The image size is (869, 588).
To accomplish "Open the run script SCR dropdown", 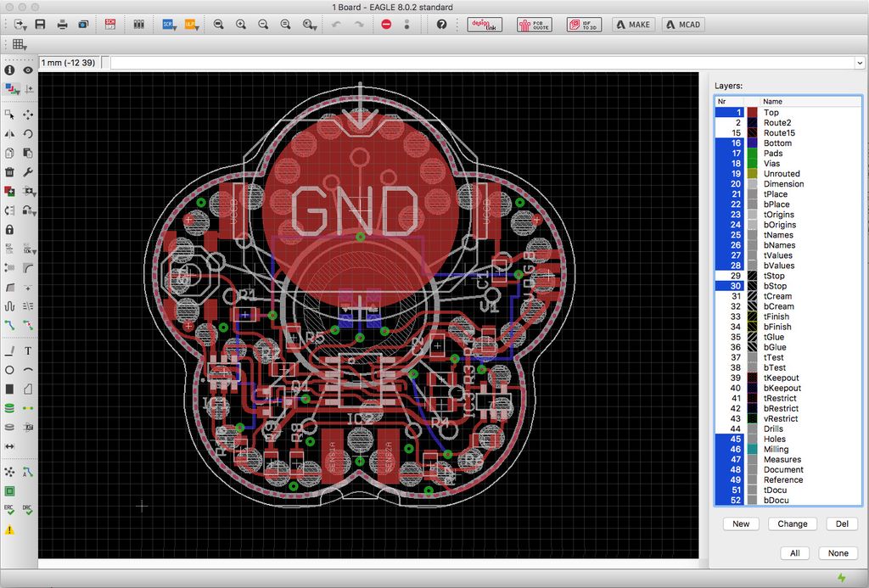I will point(169,25).
